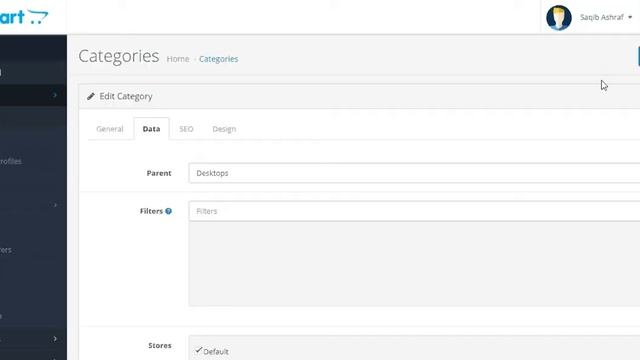Click the Filters input field

414,211
